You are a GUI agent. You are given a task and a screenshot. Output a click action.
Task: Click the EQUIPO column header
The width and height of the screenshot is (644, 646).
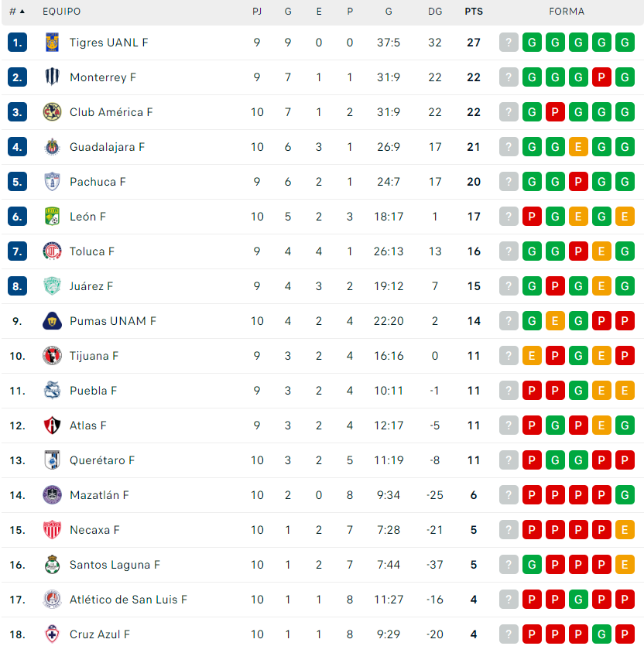click(61, 12)
